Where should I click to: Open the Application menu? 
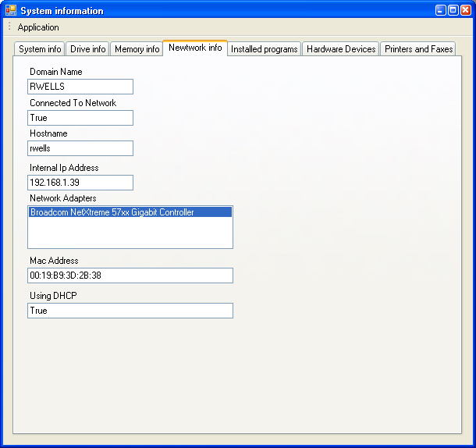(x=38, y=27)
